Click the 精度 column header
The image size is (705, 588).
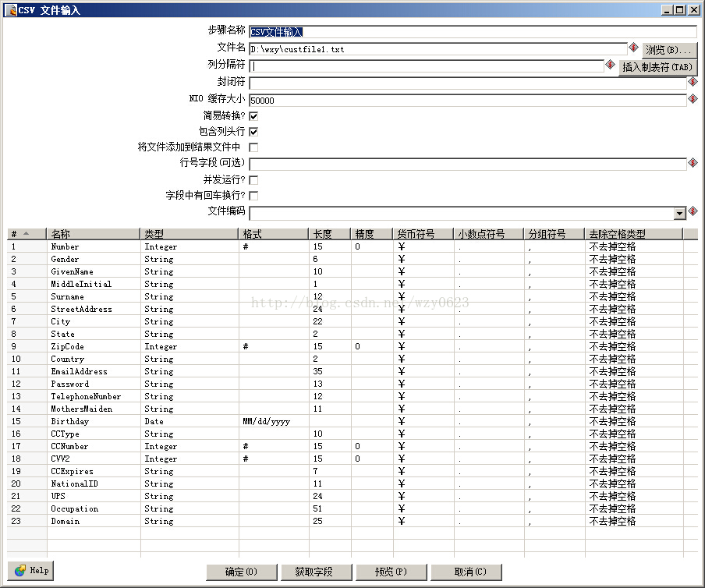[x=371, y=234]
